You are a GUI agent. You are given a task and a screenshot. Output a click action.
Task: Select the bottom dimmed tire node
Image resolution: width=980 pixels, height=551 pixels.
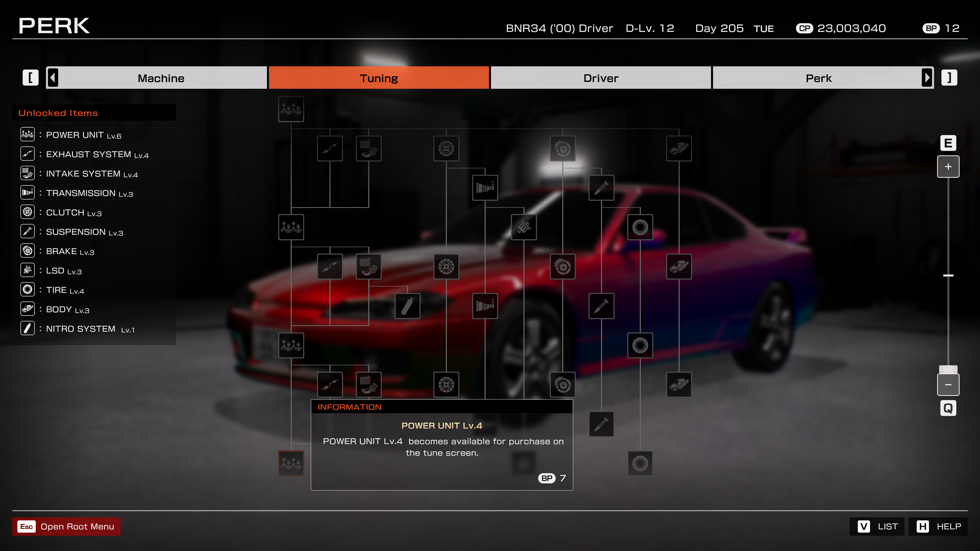click(x=640, y=463)
